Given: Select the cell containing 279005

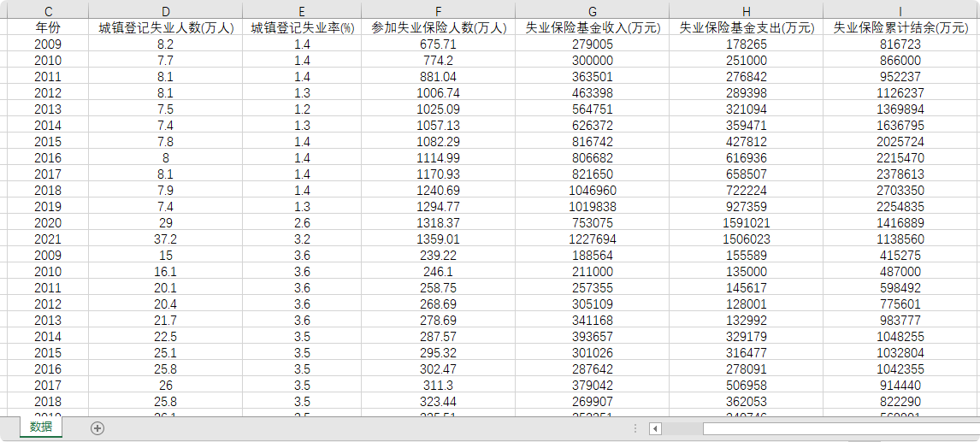Looking at the screenshot, I should pos(593,44).
